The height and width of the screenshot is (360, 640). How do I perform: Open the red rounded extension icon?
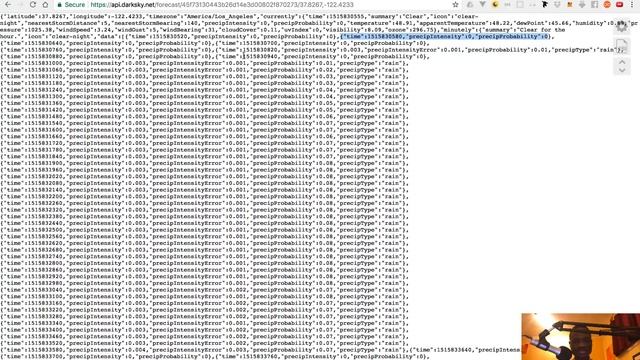(x=620, y=4)
